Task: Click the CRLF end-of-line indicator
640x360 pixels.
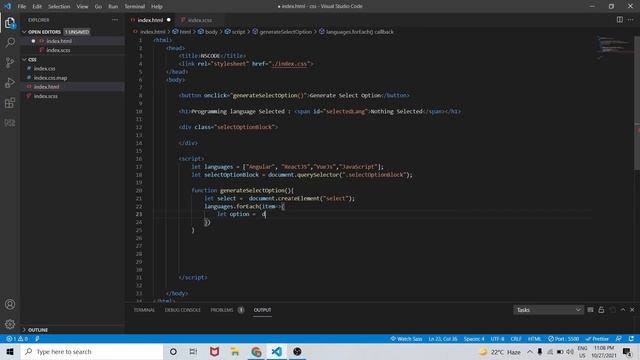Action: (516, 339)
